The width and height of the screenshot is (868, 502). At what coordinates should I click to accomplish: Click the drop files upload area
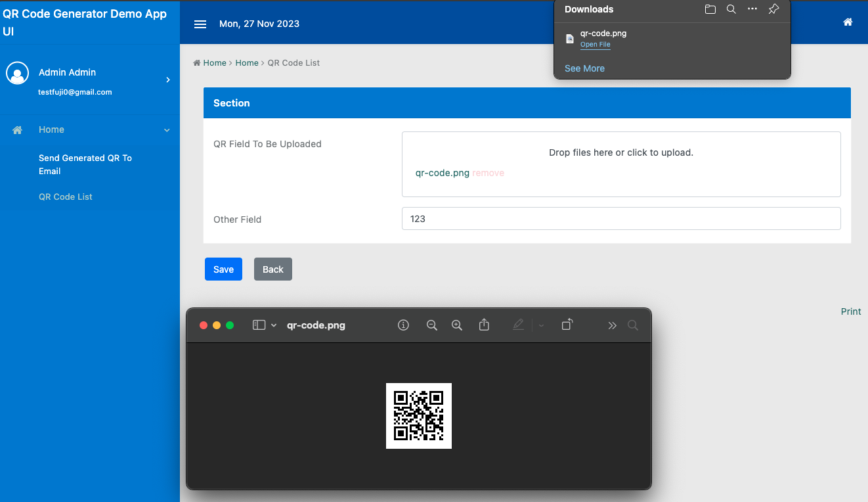coord(621,164)
